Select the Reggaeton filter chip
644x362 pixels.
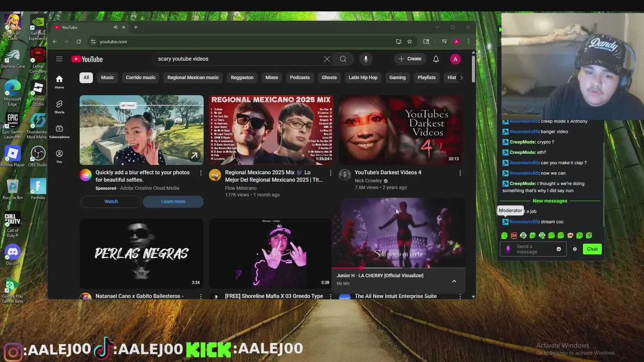coord(242,77)
